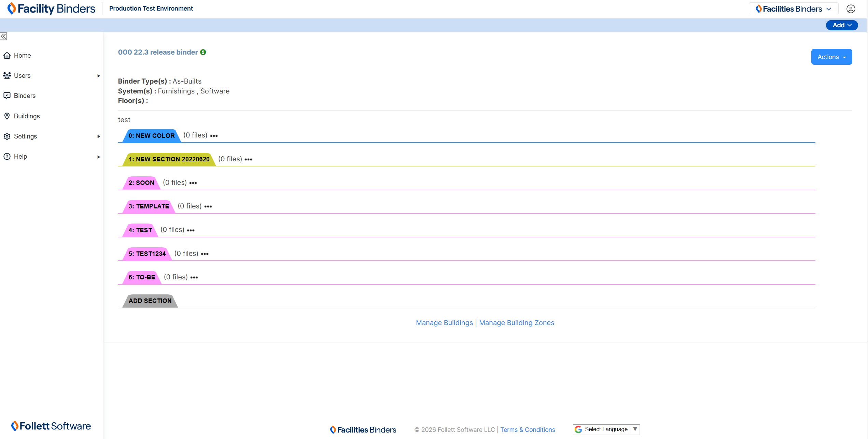This screenshot has width=868, height=439.
Task: Open options dots for TO-BE section
Action: click(194, 278)
